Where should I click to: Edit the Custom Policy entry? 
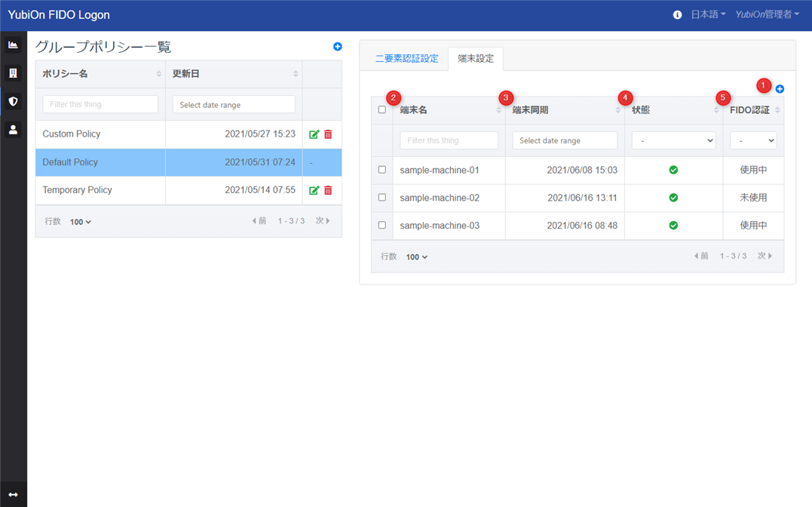point(314,134)
